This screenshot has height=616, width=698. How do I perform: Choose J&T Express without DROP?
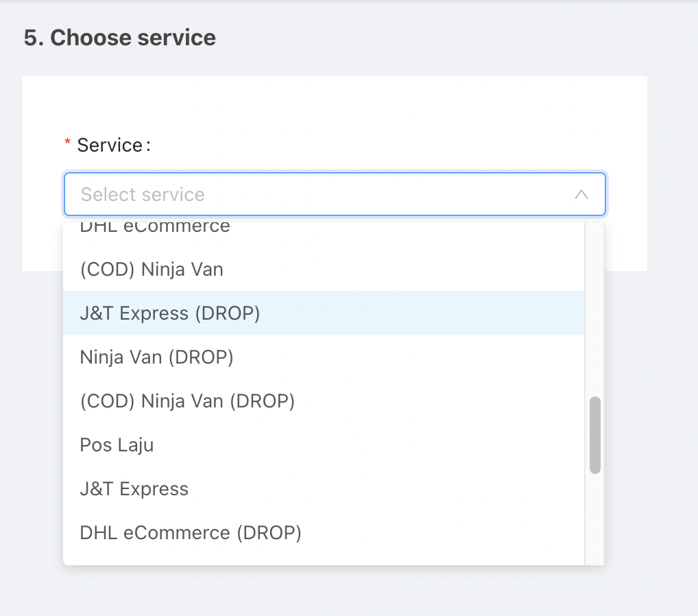pos(324,488)
